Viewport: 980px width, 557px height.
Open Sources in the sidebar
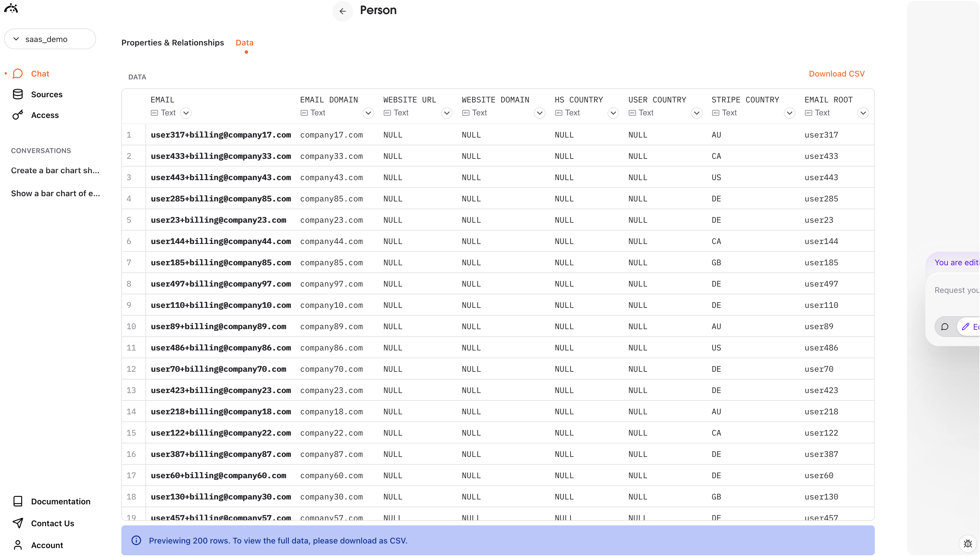(46, 94)
